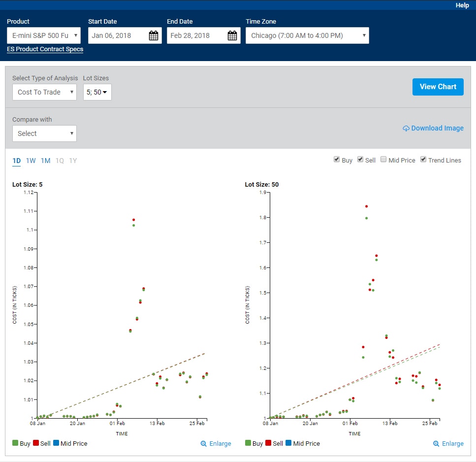Open the Cost To Trade analysis dropdown
This screenshot has height=462, width=476.
(x=44, y=92)
